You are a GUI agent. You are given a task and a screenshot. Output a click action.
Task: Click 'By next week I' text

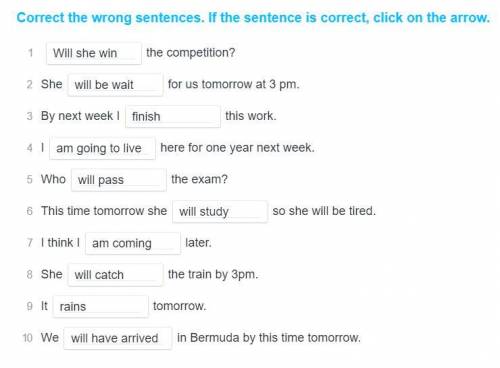(x=80, y=116)
